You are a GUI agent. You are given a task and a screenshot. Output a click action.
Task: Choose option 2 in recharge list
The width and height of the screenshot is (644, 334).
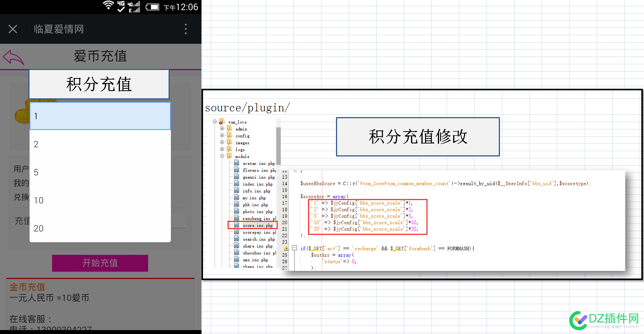(x=100, y=144)
